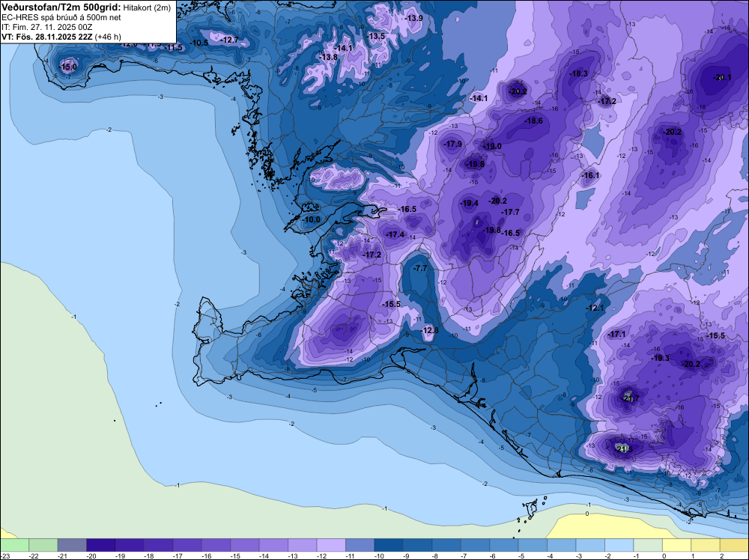
Task: Click the legend swatch above the -4 label
Action: (x=562, y=545)
